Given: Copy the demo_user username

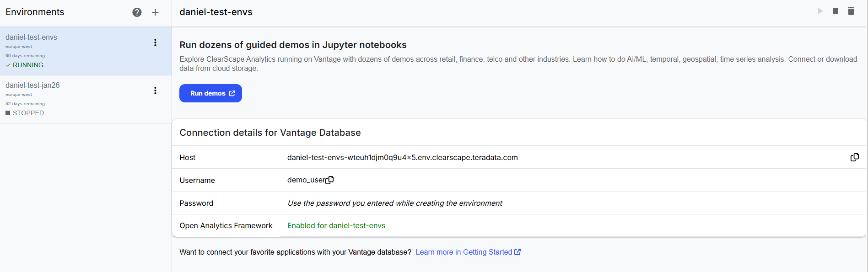Looking at the screenshot, I should [329, 180].
